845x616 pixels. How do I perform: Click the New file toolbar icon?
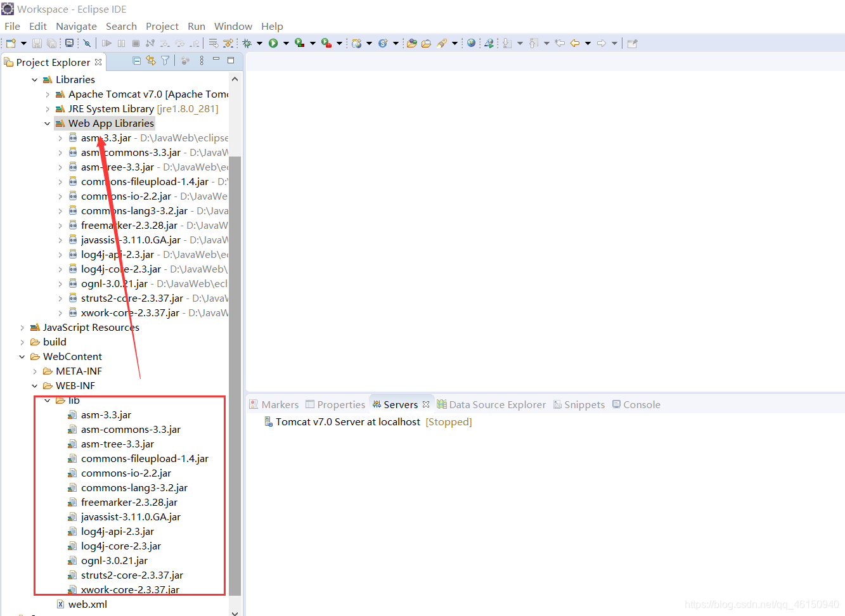point(11,43)
